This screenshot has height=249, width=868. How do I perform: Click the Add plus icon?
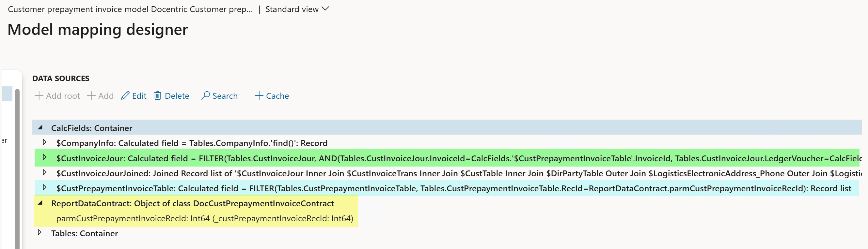point(91,96)
